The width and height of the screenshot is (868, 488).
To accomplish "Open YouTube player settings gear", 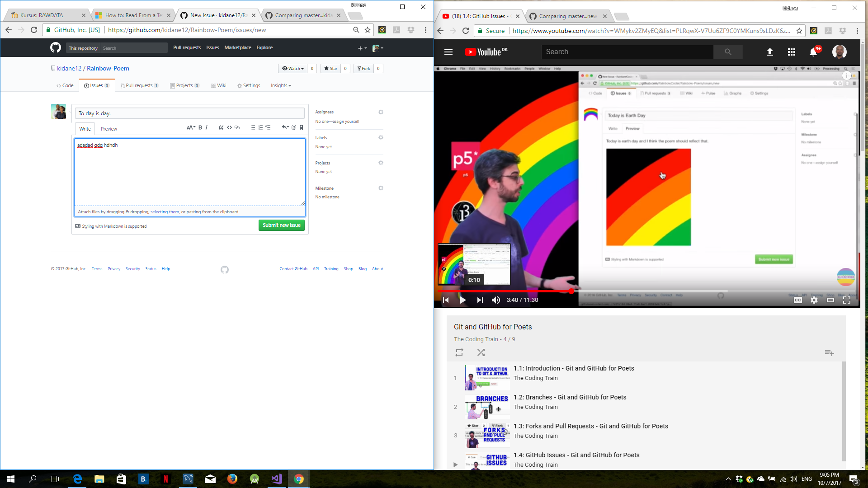I will (814, 300).
